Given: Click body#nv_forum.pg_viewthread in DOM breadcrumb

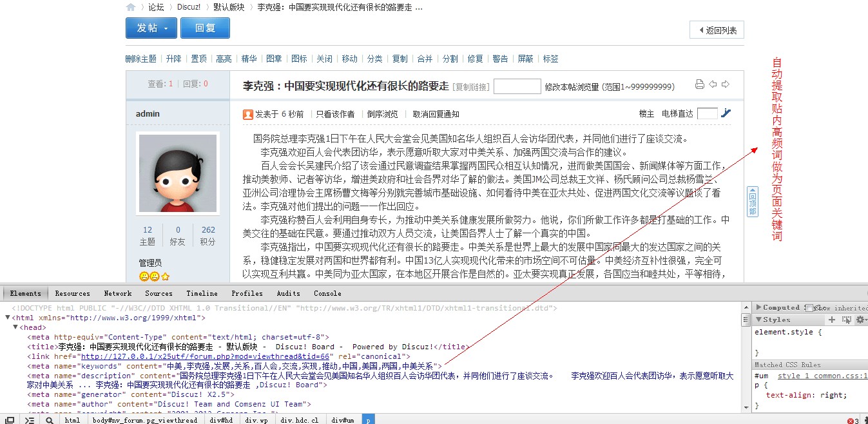Looking at the screenshot, I should click(145, 420).
